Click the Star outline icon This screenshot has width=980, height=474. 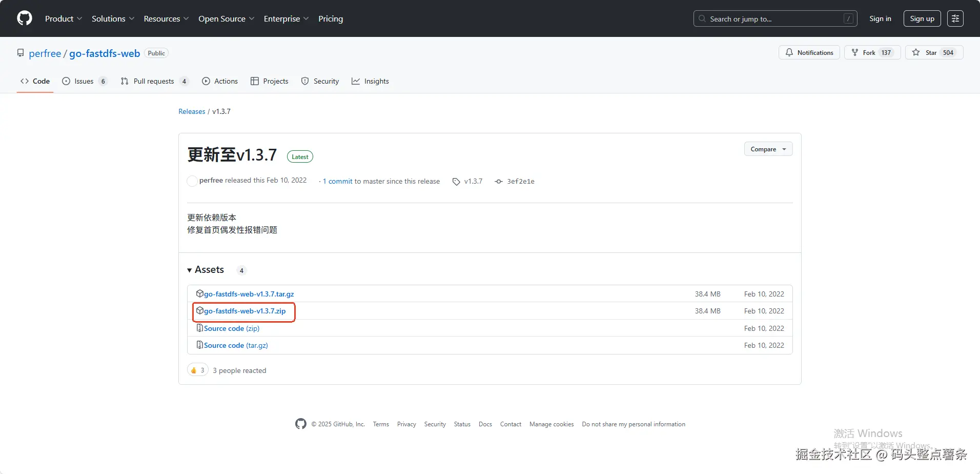(x=916, y=52)
